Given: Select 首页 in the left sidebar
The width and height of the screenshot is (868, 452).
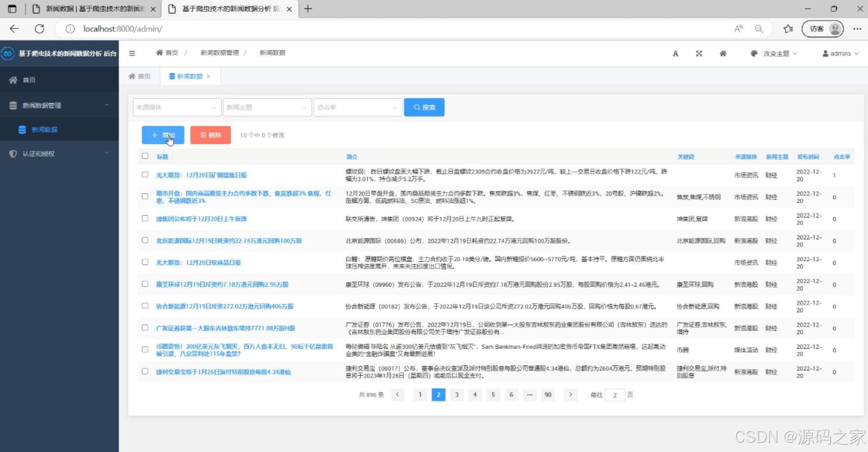Looking at the screenshot, I should (x=59, y=80).
